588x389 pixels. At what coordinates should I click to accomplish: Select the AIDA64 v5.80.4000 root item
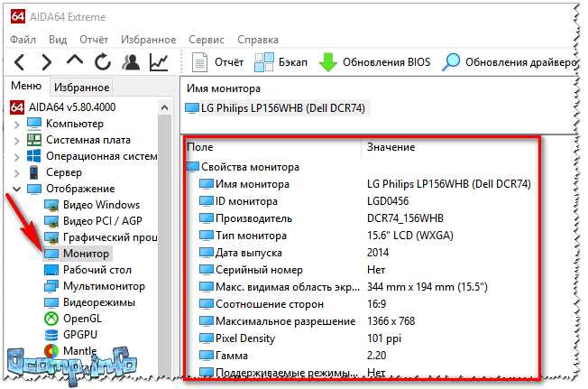[62, 107]
